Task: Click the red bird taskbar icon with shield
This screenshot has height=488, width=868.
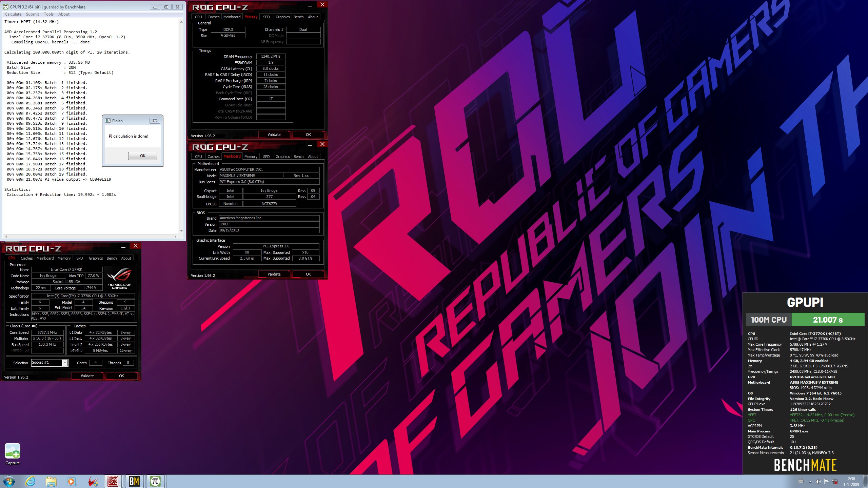Action: pyautogui.click(x=93, y=481)
